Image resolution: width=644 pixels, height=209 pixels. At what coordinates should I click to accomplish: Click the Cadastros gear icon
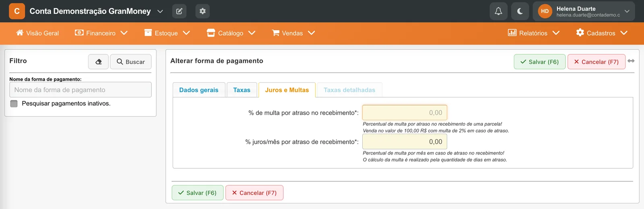coord(580,33)
